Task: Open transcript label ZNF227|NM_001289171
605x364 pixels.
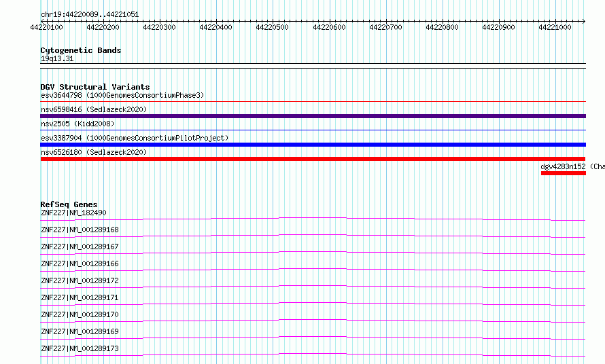Action: pos(80,297)
